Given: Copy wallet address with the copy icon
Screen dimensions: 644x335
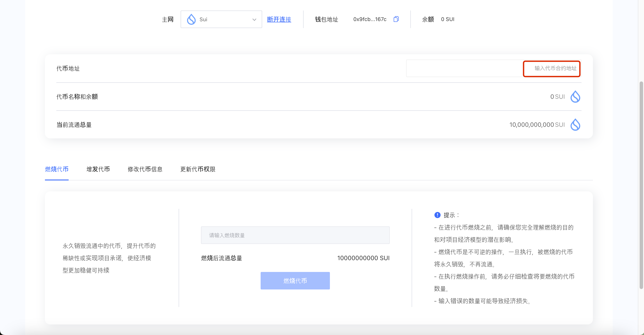Looking at the screenshot, I should [396, 19].
